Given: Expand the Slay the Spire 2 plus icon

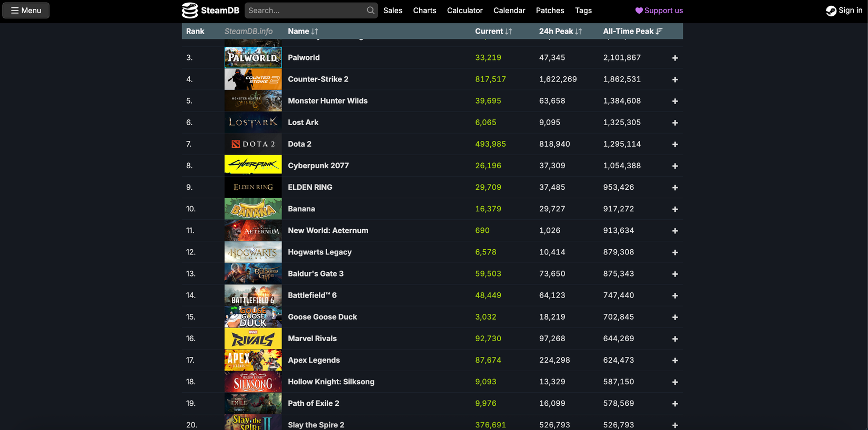Looking at the screenshot, I should 675,425.
